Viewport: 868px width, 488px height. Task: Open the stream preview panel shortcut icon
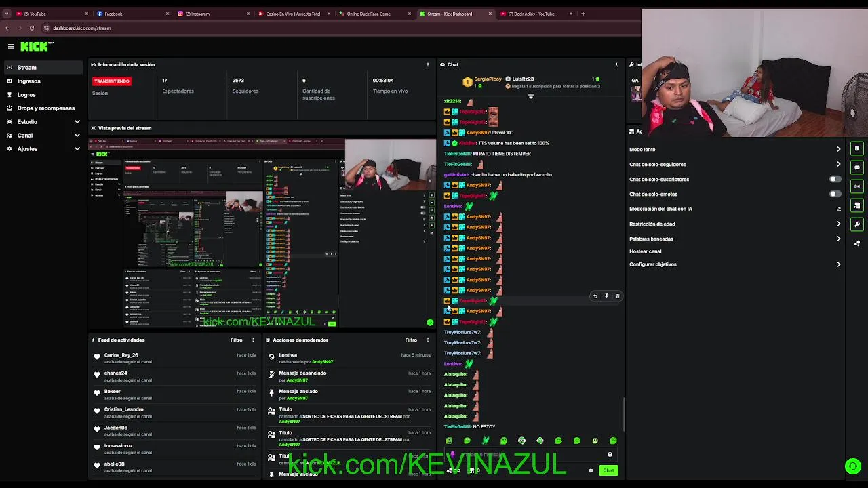pos(857,205)
